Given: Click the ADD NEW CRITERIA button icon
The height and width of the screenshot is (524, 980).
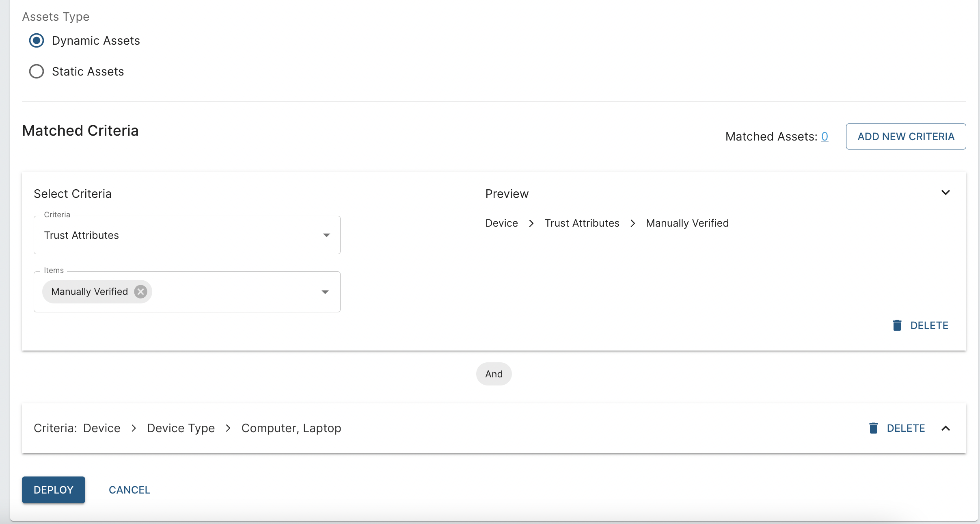Looking at the screenshot, I should 905,136.
